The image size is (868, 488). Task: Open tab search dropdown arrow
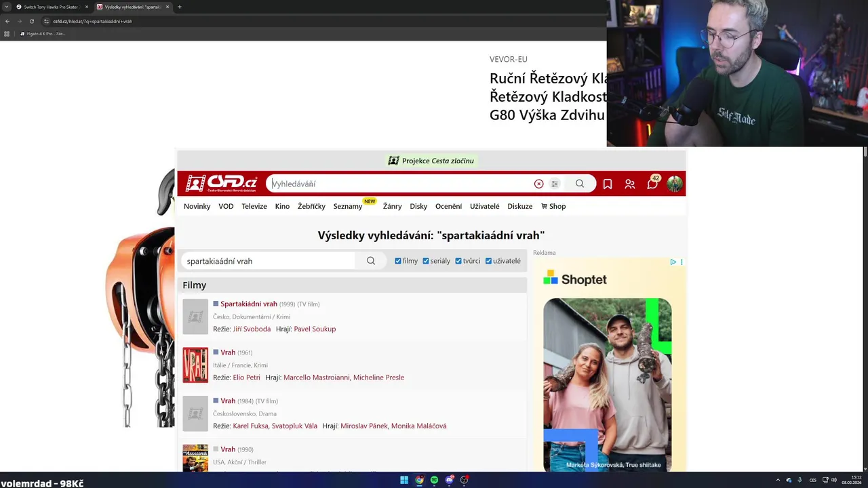click(x=6, y=7)
